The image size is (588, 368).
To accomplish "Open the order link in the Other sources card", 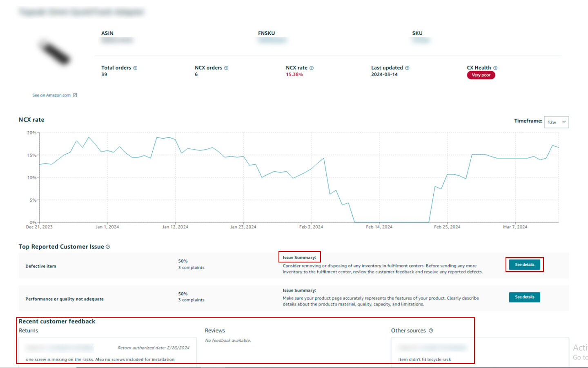I will [432, 347].
